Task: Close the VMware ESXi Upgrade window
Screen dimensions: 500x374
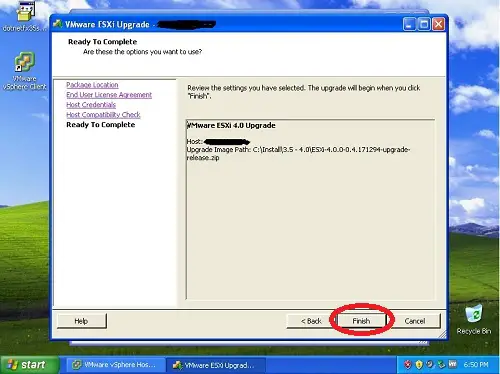Action: tap(439, 24)
